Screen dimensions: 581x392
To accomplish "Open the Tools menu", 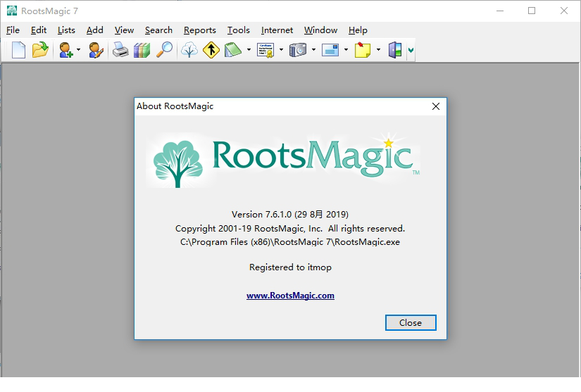I will pos(239,30).
